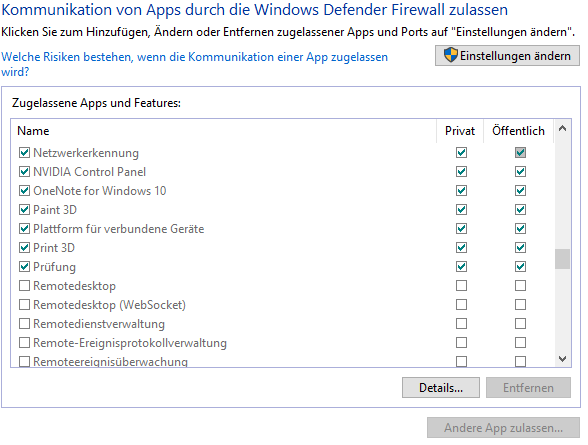Check Remotedesktop (WebSocket) Privat box
The height and width of the screenshot is (445, 588).
(x=461, y=304)
